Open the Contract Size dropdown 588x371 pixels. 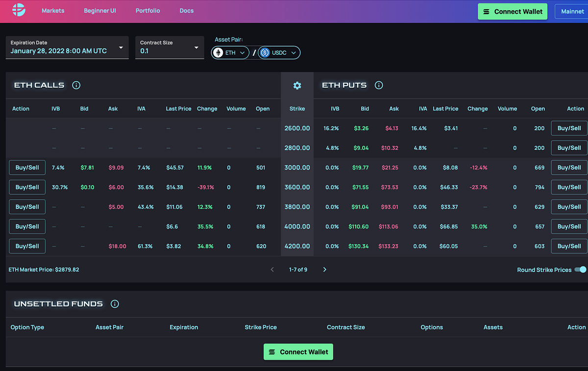(x=170, y=47)
